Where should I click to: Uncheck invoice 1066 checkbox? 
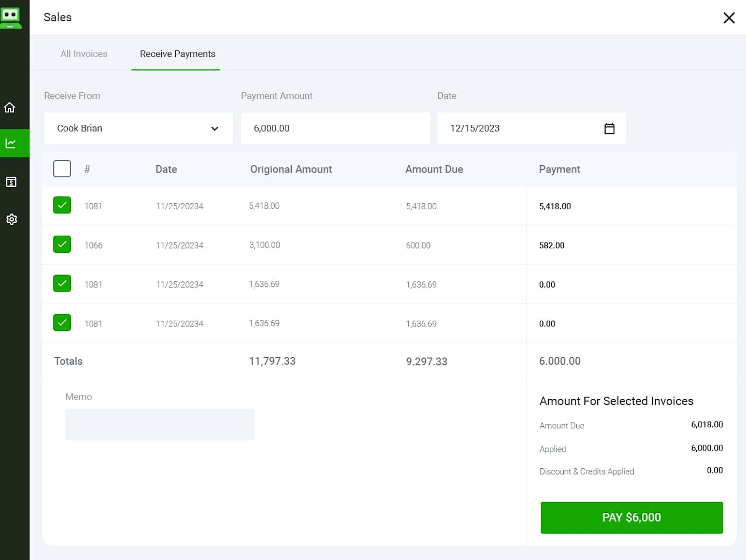pos(62,244)
